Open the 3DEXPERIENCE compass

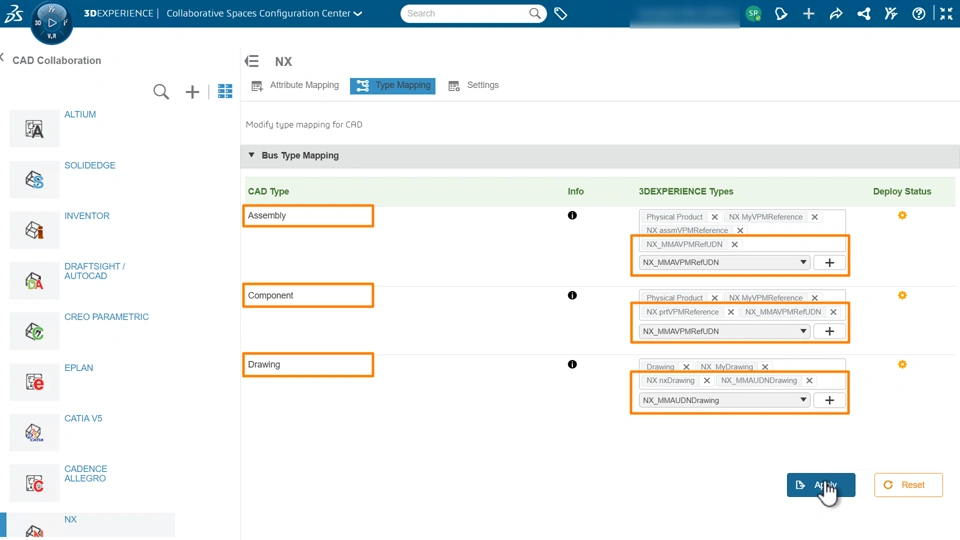51,23
